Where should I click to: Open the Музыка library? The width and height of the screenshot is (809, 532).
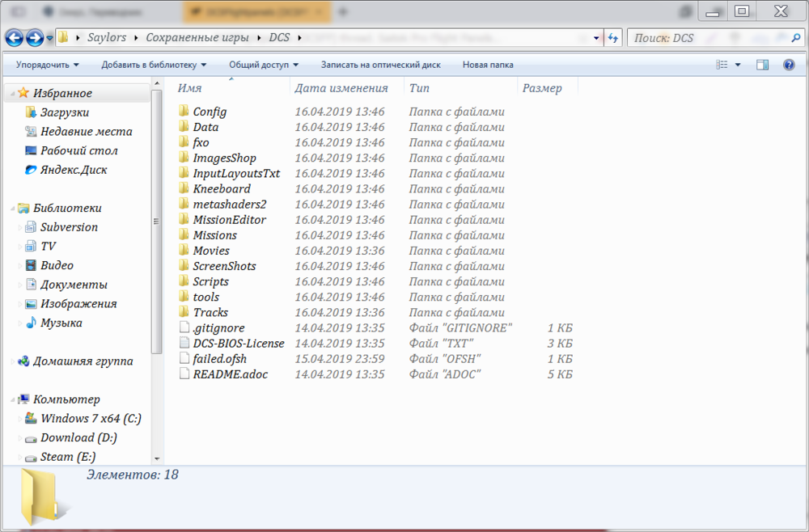53,322
